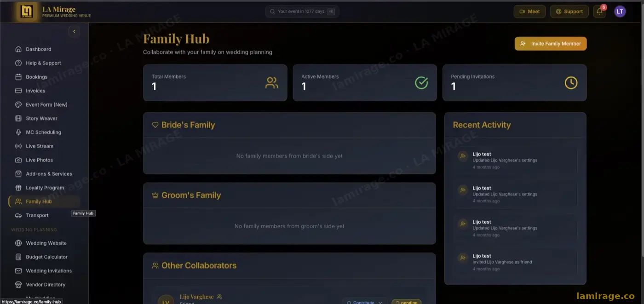Click the Wedding Invitations envelope icon
The image size is (644, 304).
pyautogui.click(x=18, y=270)
